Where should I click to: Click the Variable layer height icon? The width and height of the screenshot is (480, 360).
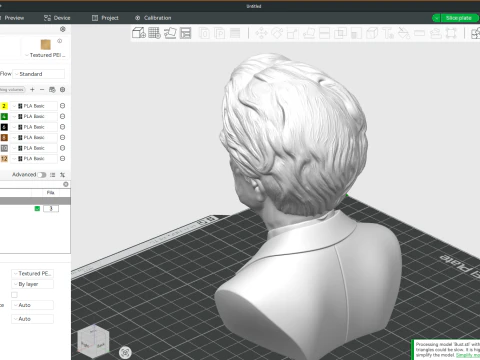click(x=235, y=33)
